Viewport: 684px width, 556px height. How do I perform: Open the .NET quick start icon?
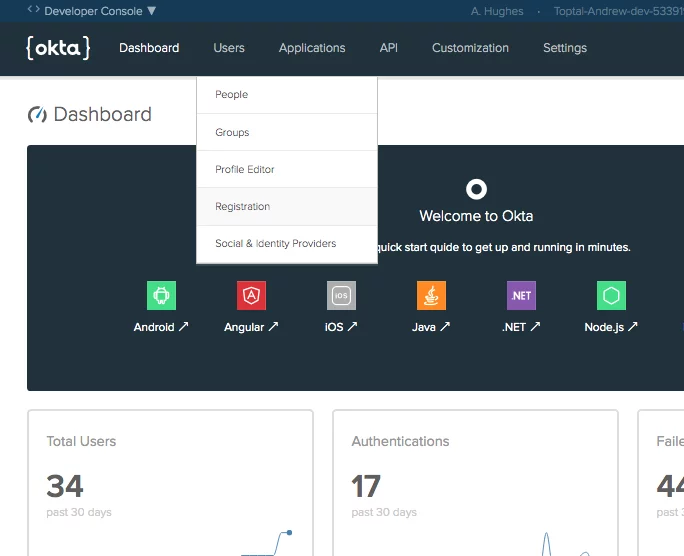point(521,296)
